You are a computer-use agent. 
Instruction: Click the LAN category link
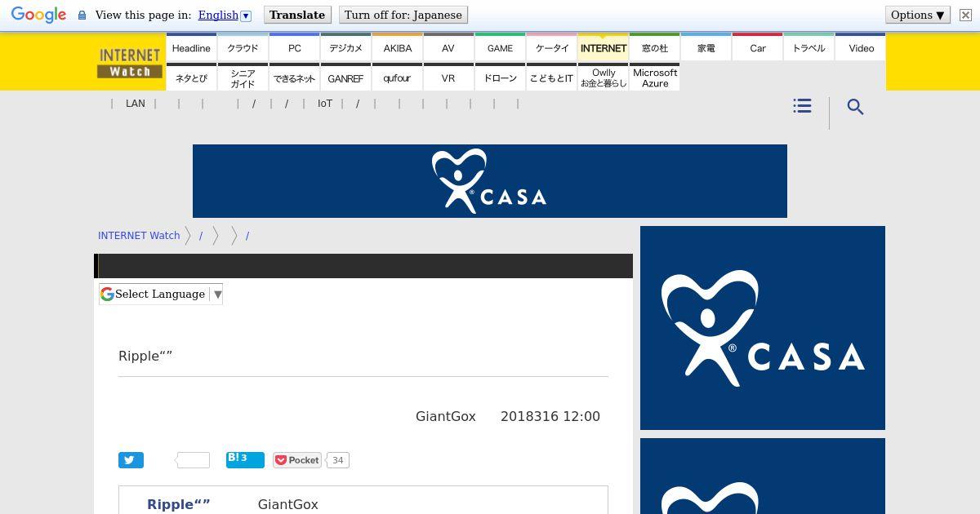click(x=136, y=104)
